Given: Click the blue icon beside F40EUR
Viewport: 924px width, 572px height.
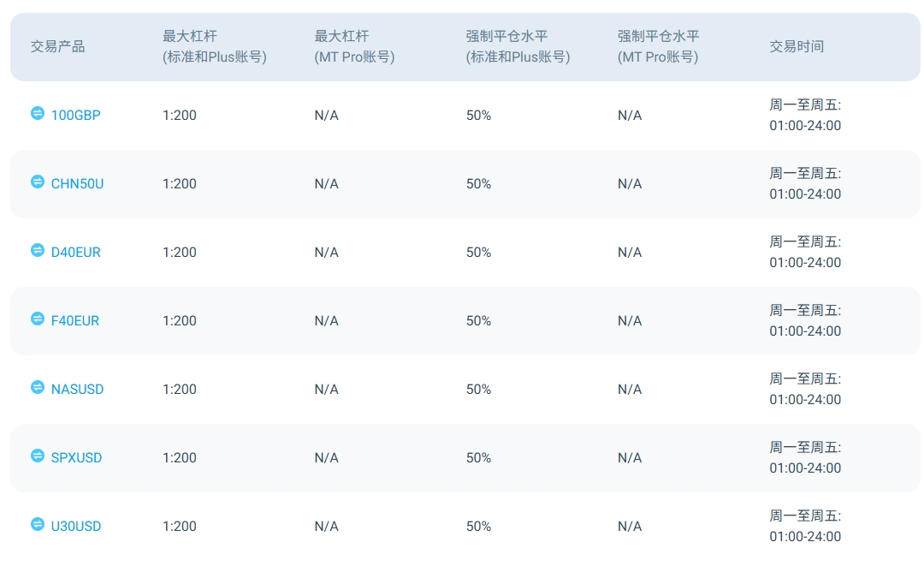Looking at the screenshot, I should [38, 319].
